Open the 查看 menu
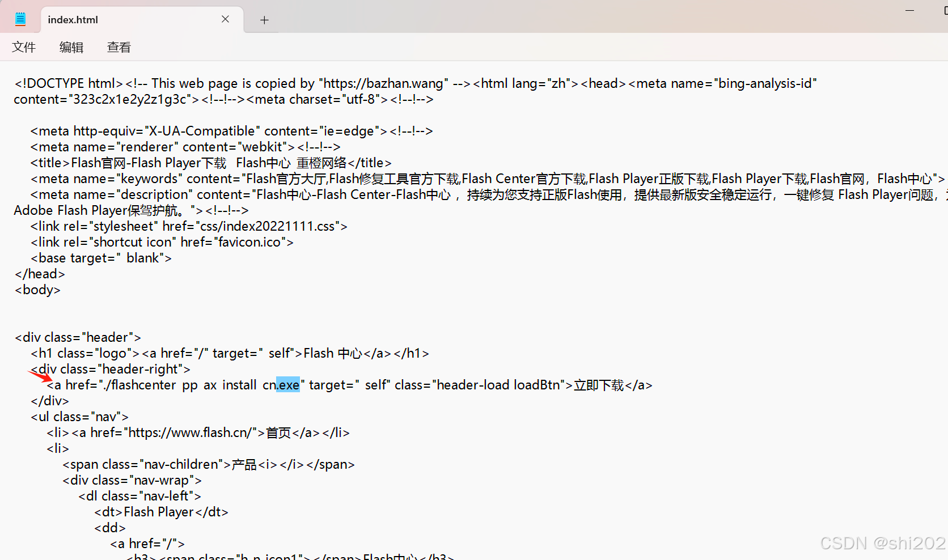The image size is (948, 560). click(119, 47)
